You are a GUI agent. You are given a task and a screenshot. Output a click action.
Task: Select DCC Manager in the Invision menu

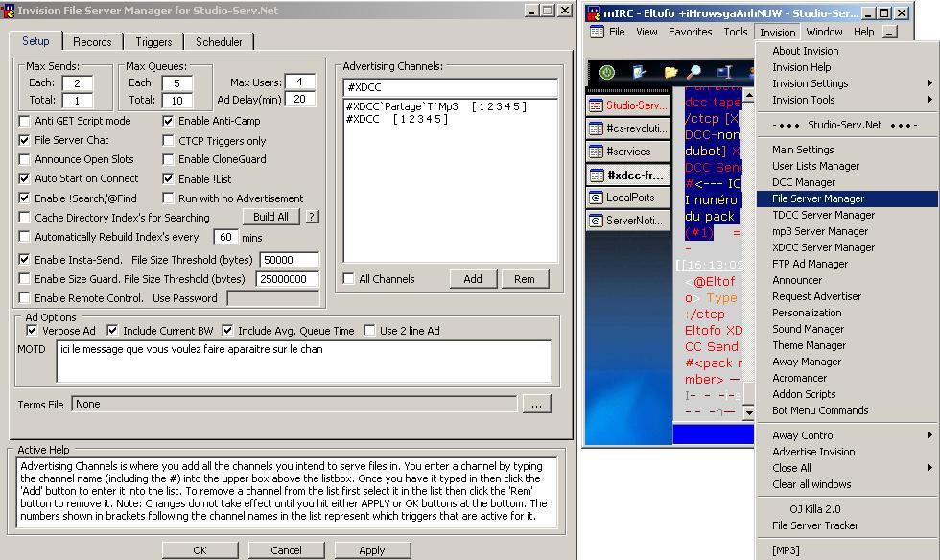point(847,182)
